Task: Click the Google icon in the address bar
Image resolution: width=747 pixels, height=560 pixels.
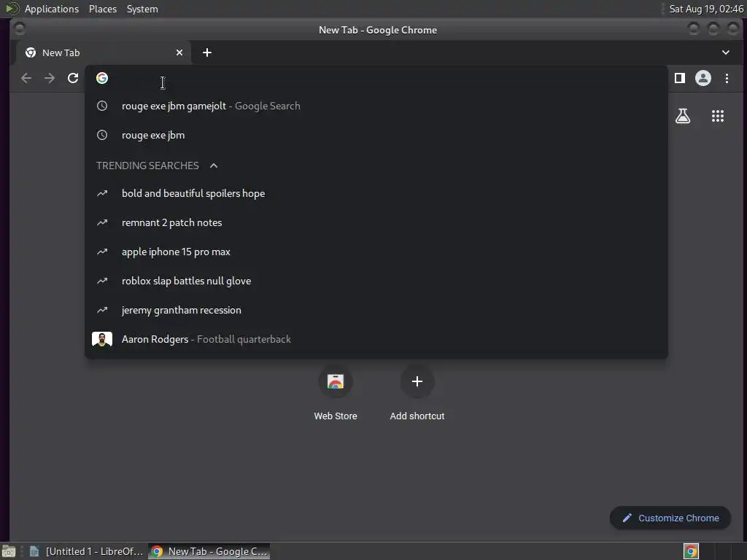Action: pos(102,78)
